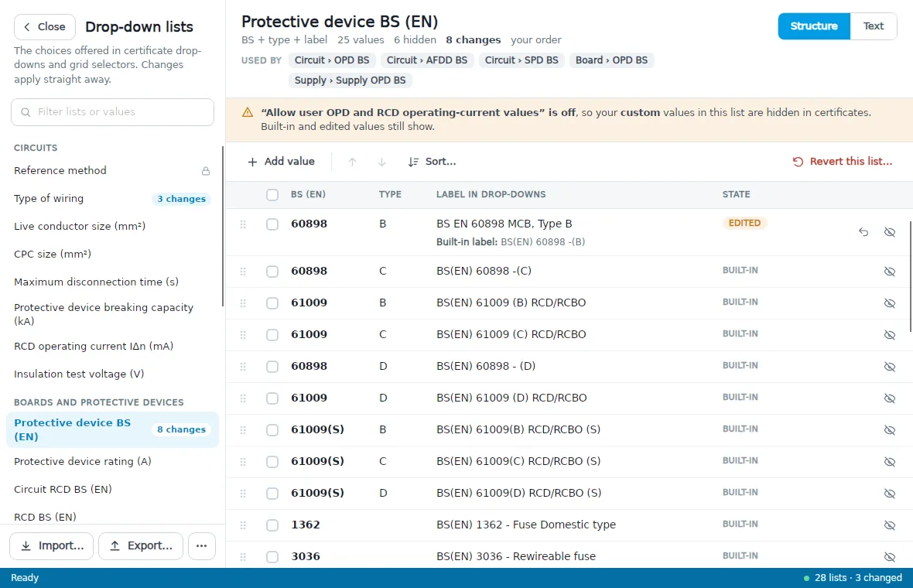Click the Import... button
Image resolution: width=913 pixels, height=588 pixels.
tap(51, 546)
